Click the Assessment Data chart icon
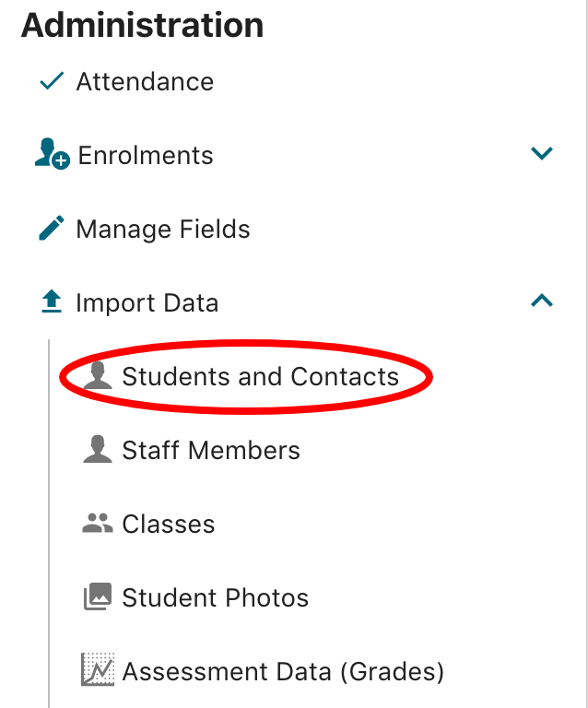The image size is (588, 708). [97, 670]
